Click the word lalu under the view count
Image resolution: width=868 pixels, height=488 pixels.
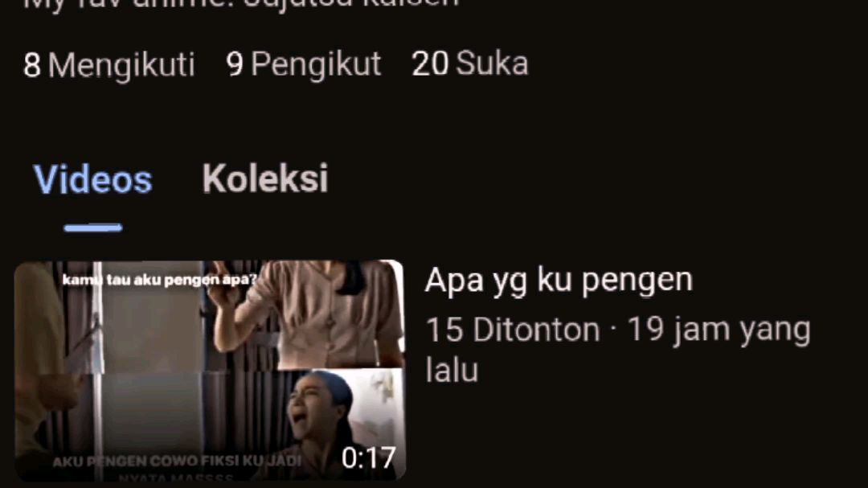(452, 370)
